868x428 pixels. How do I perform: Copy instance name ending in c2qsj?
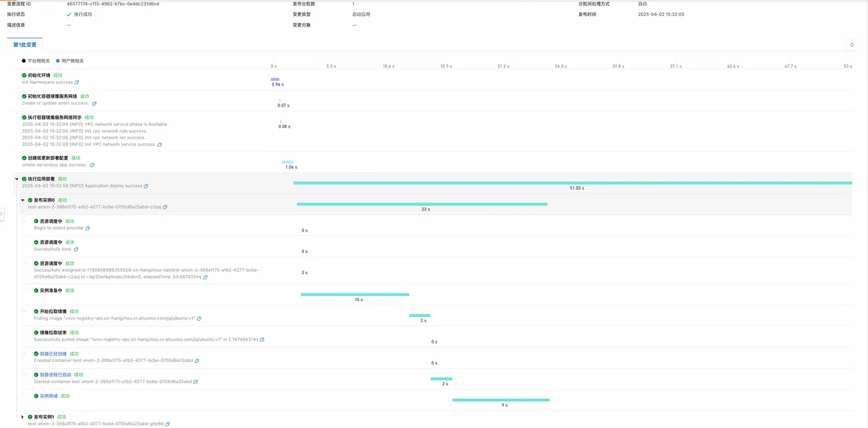point(165,207)
